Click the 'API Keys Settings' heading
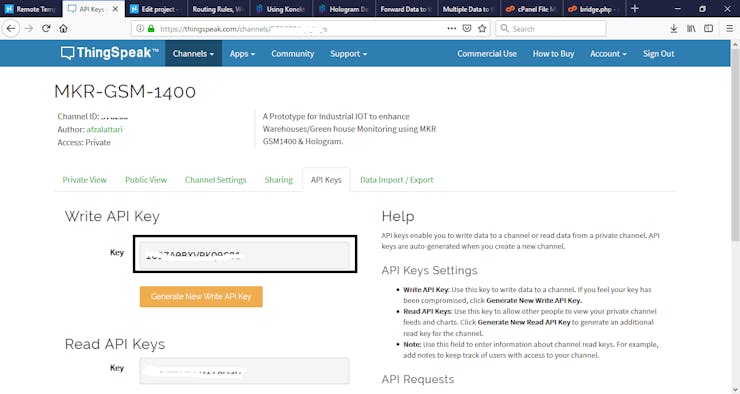Image resolution: width=740 pixels, height=394 pixels. [429, 270]
